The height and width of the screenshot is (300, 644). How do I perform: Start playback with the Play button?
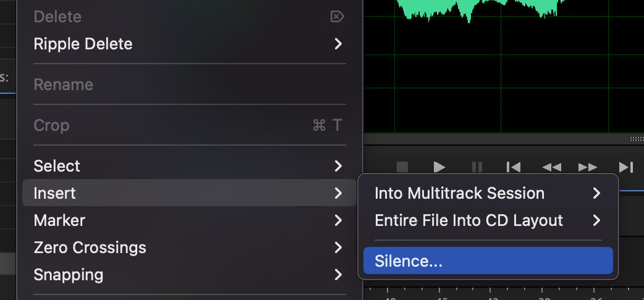tap(439, 167)
